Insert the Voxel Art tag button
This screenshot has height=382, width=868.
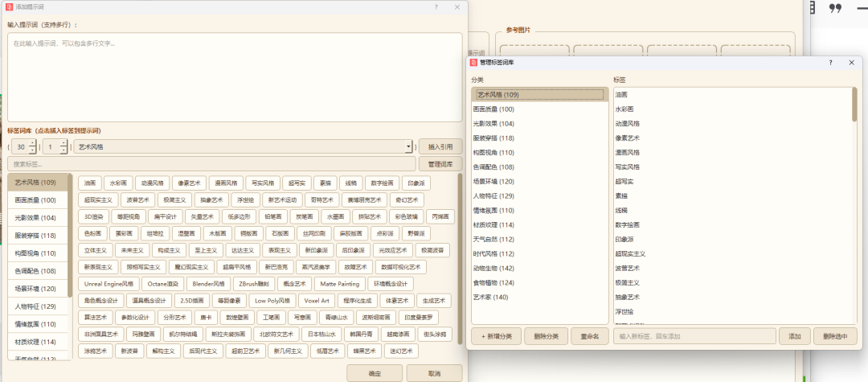coord(317,301)
